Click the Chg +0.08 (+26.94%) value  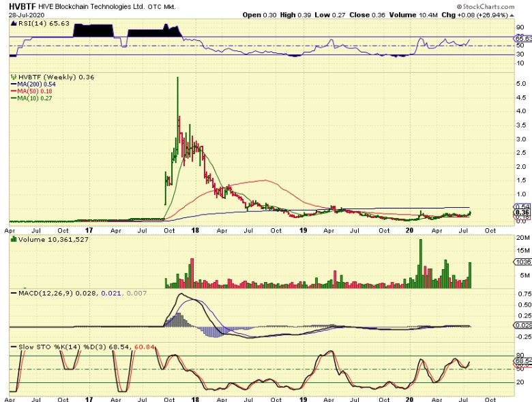pyautogui.click(x=475, y=15)
